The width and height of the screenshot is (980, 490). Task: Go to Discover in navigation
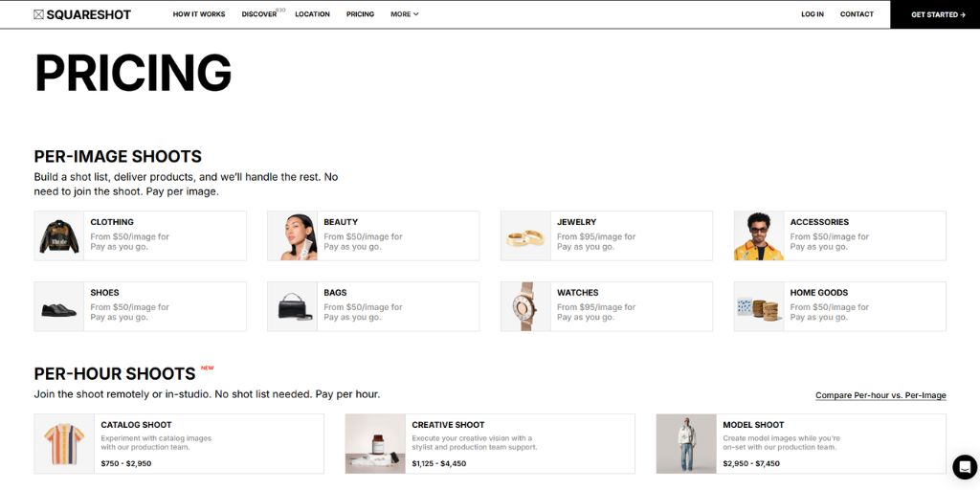(x=259, y=14)
